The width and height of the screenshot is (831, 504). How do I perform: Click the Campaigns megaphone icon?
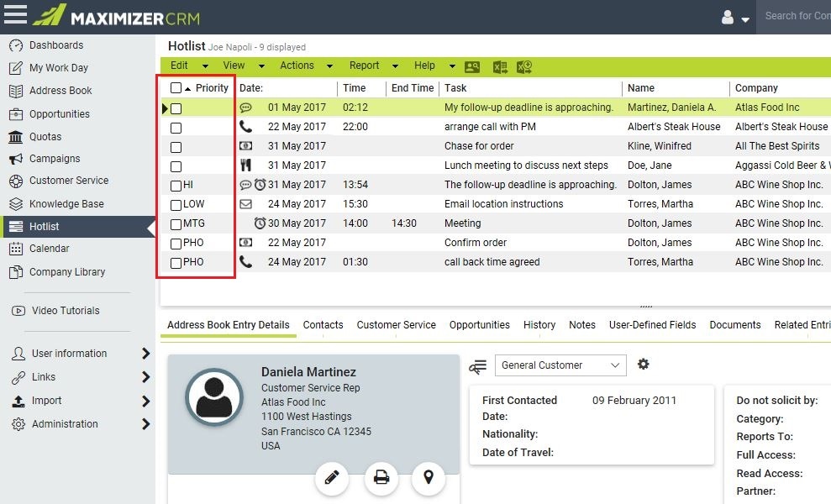[x=16, y=159]
